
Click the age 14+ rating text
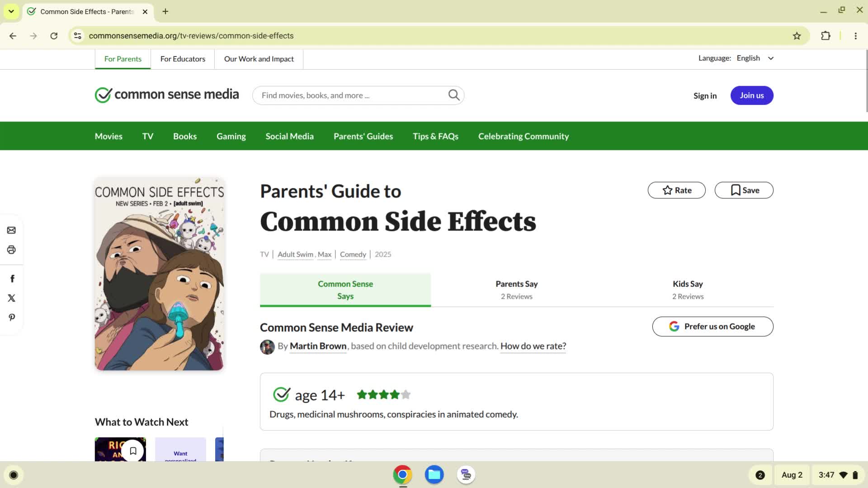320,395
